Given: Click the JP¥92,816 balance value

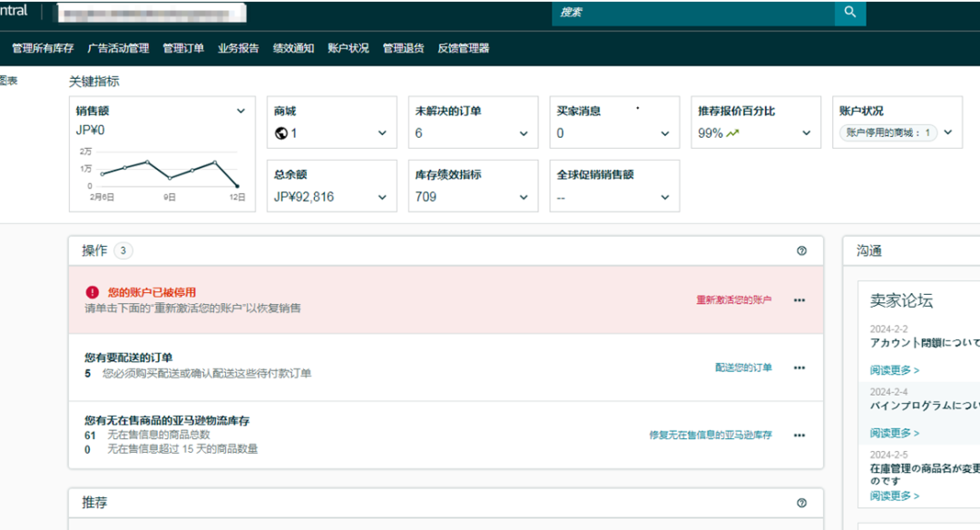Looking at the screenshot, I should tap(304, 197).
